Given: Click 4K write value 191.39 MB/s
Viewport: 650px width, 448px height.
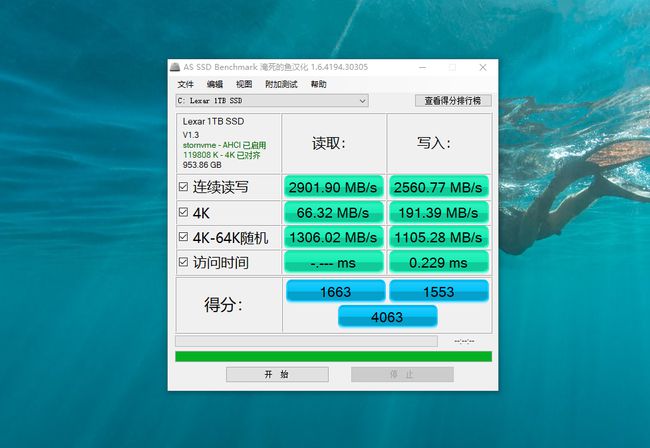Looking at the screenshot, I should 438,213.
